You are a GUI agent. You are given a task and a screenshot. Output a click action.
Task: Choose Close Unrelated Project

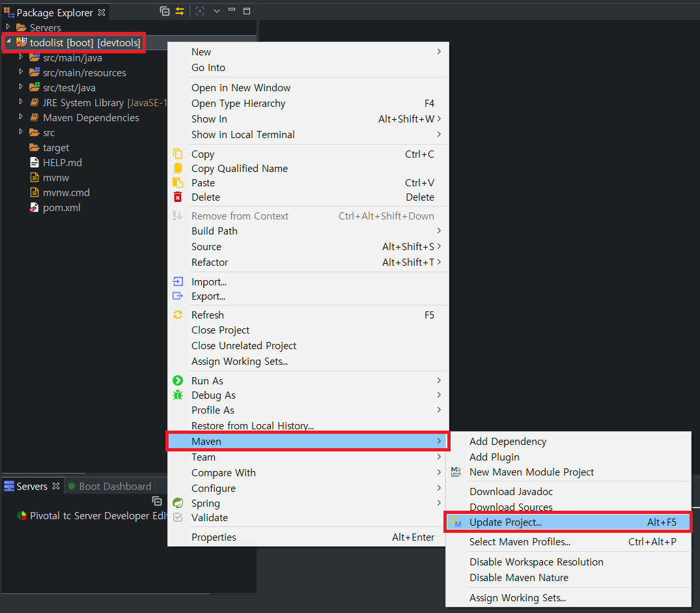(308, 345)
